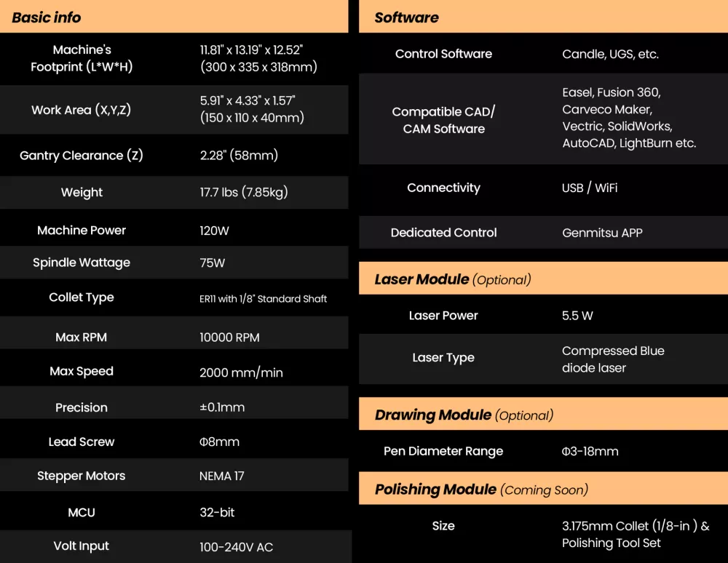
Task: Select the Polishing Module (Coming Soon) header
Action: [x=481, y=490]
